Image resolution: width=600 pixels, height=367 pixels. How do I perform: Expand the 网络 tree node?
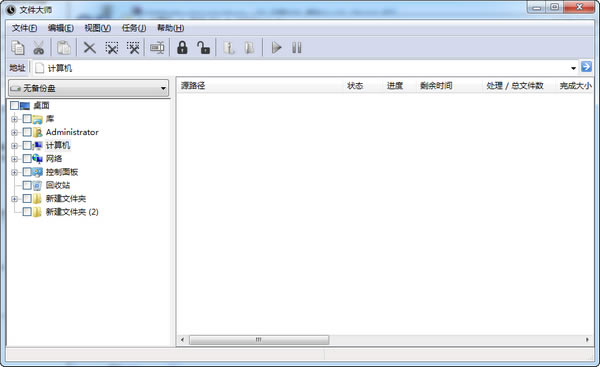pyautogui.click(x=15, y=159)
